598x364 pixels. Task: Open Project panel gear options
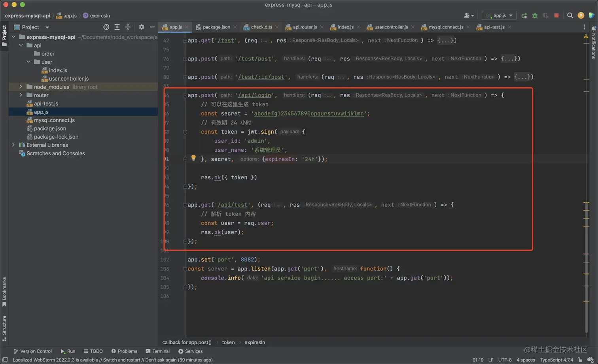tap(142, 27)
